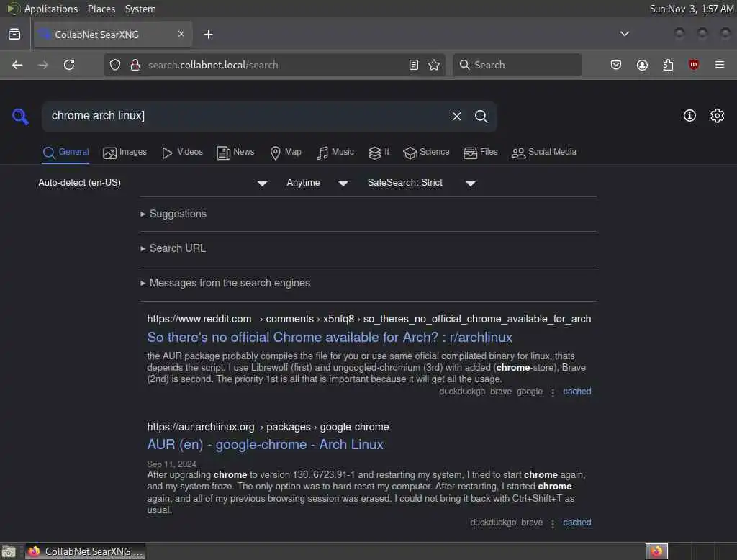Open cached version of AUR result
737x560 pixels.
[x=577, y=523]
